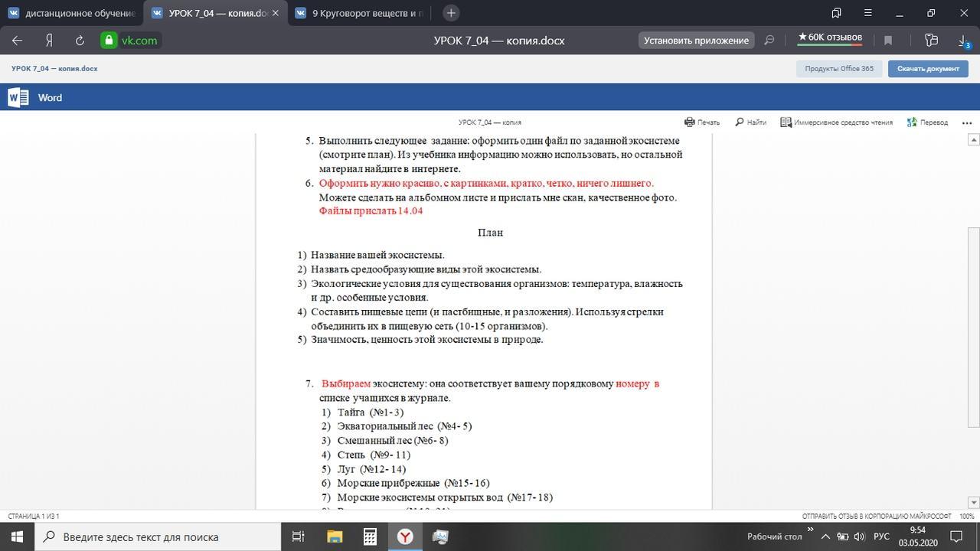Click the red word Выбираем in item 7
Screen dimensions: 980x551
pyautogui.click(x=346, y=383)
